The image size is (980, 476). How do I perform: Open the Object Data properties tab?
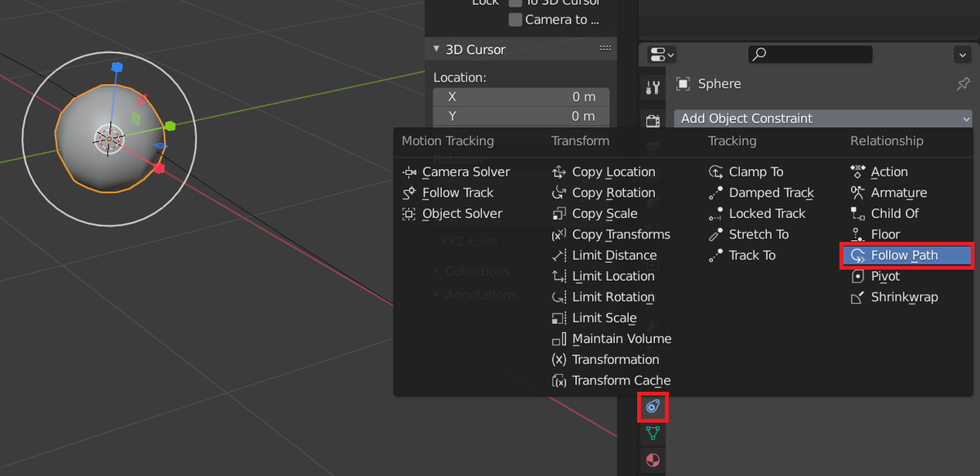pos(653,433)
